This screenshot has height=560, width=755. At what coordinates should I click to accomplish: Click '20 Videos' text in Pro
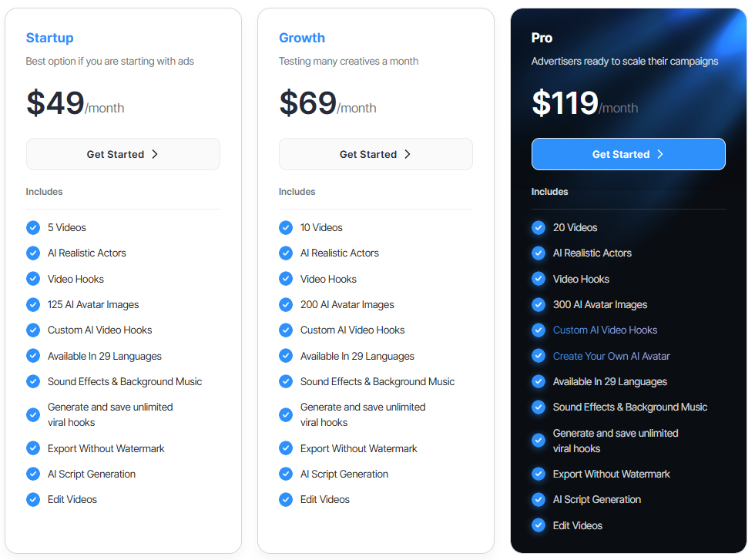[x=575, y=227]
